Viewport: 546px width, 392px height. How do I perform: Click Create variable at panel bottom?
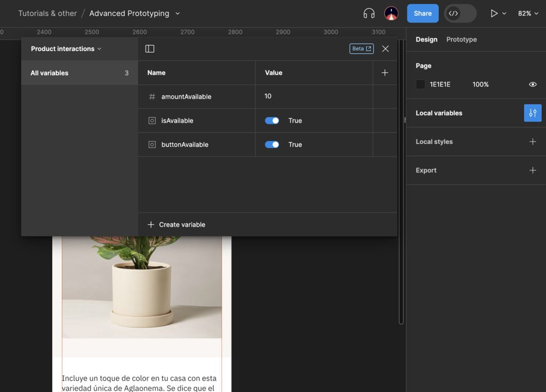(x=175, y=224)
